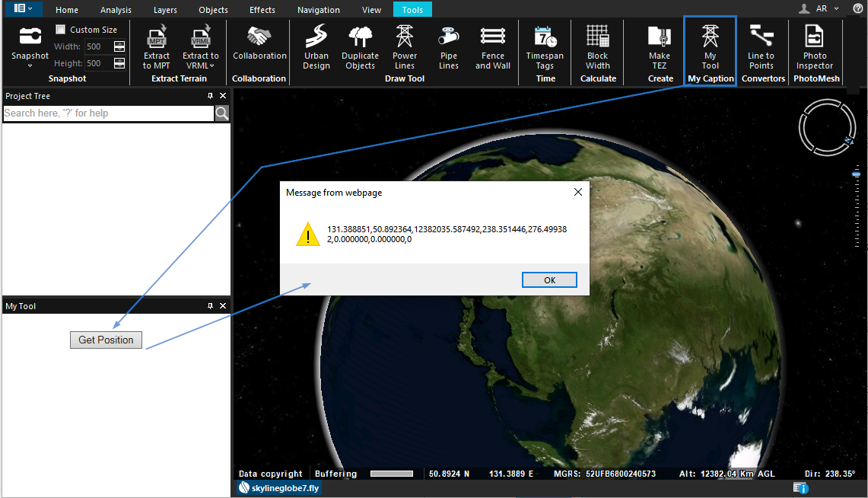Click the AR user account icon
Viewport: 868px width, 498px height.
pyautogui.click(x=804, y=8)
